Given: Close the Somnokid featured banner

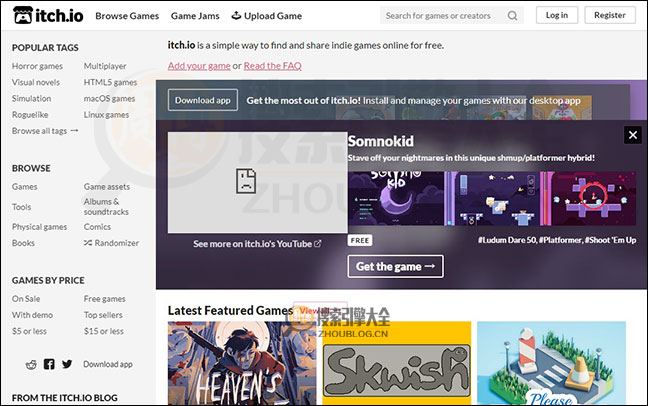Looking at the screenshot, I should click(x=632, y=135).
